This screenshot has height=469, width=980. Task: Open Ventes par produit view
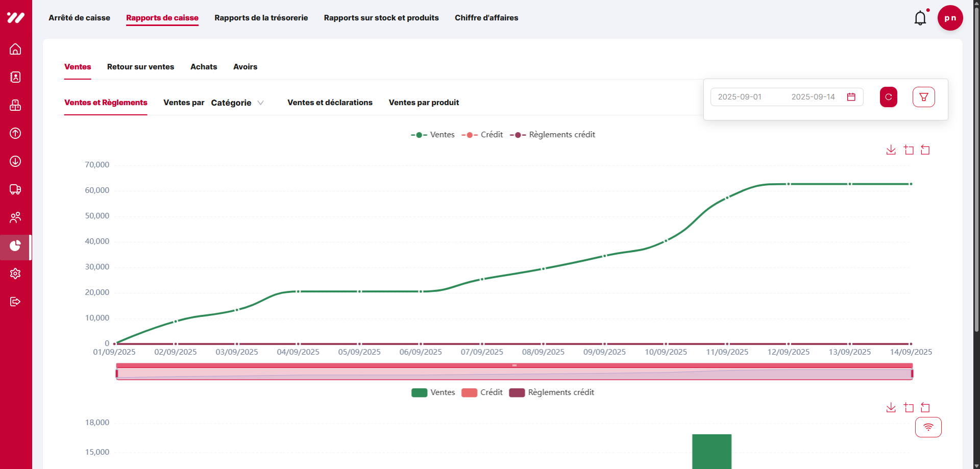click(x=424, y=103)
